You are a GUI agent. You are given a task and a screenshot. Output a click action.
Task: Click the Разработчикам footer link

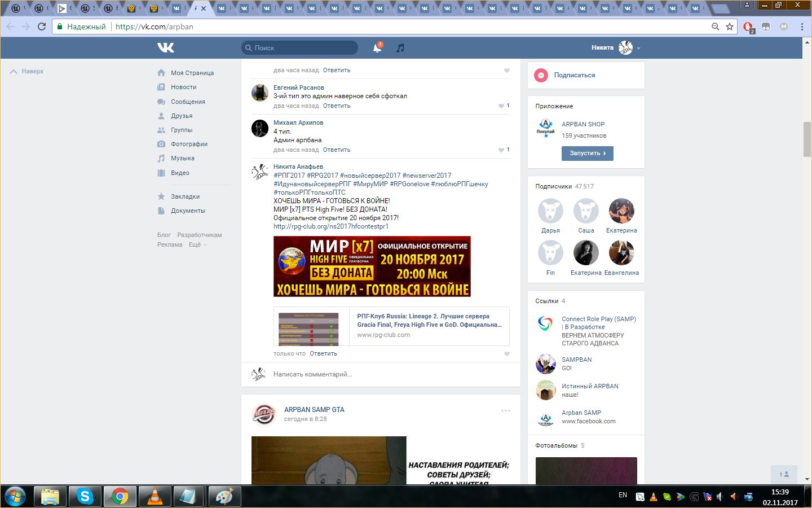pos(199,235)
